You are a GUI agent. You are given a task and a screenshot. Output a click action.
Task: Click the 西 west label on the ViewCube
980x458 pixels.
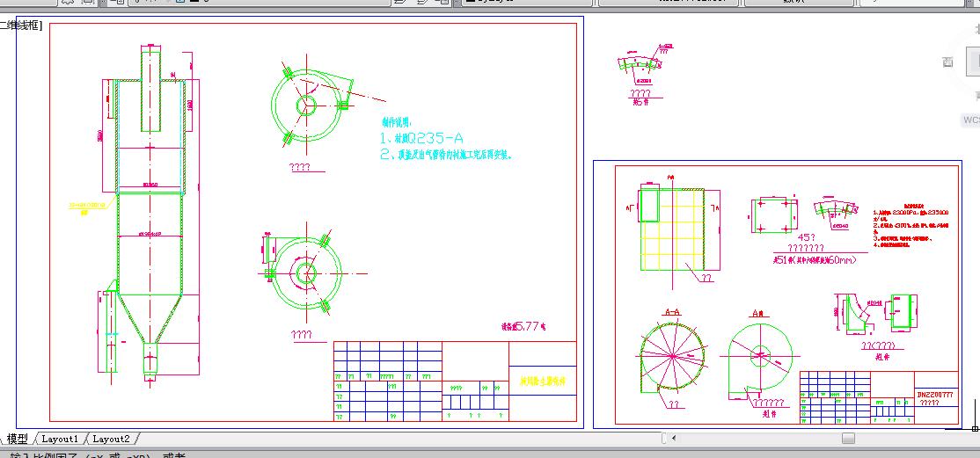click(947, 62)
